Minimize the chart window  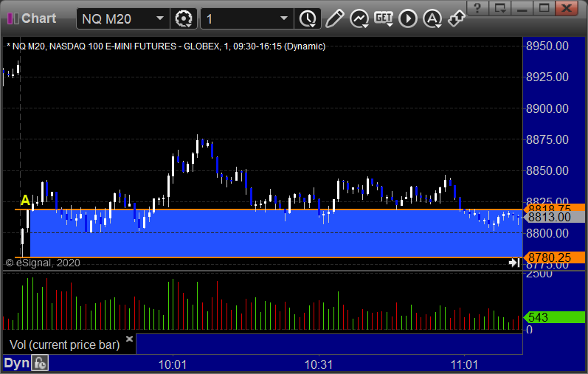(x=522, y=7)
